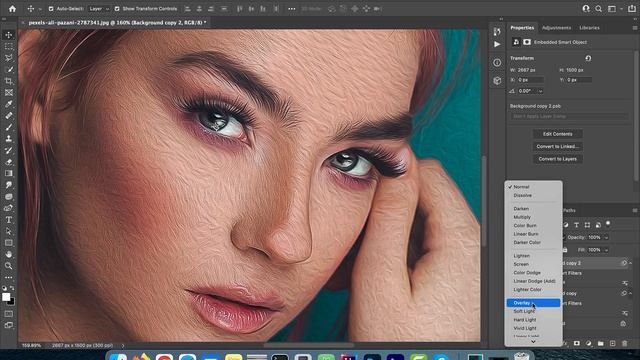Select the Clone Stamp tool
Image resolution: width=640 pixels, height=360 pixels.
tap(9, 139)
